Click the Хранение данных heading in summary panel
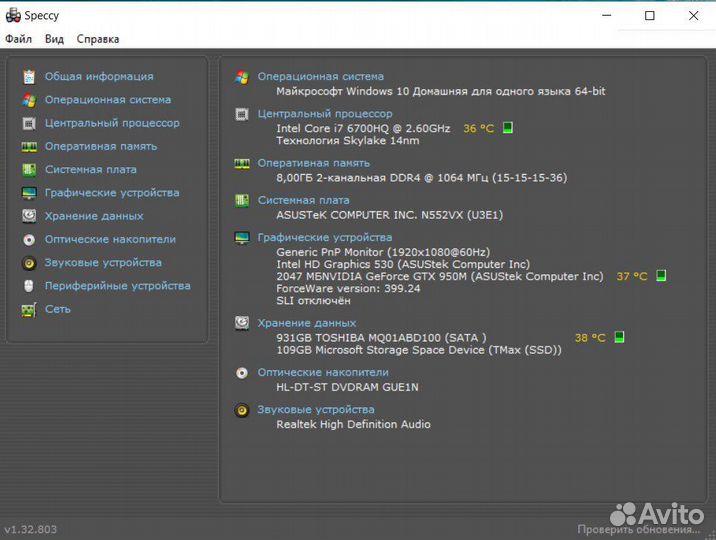The width and height of the screenshot is (716, 540). tap(307, 323)
